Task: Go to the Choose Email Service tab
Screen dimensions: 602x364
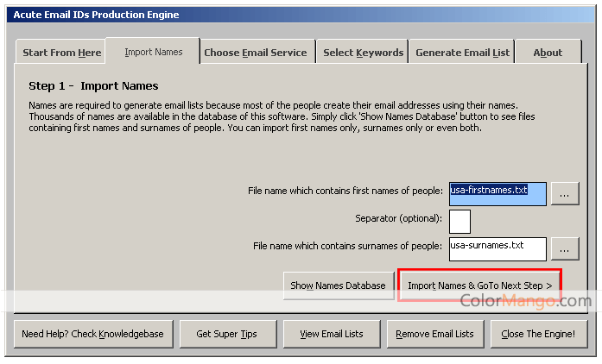Action: pos(255,53)
